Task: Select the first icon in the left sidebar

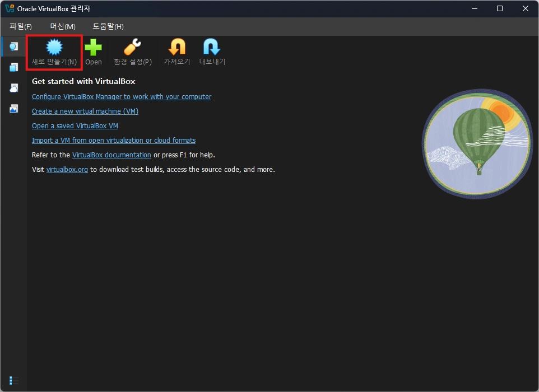Action: [14, 46]
